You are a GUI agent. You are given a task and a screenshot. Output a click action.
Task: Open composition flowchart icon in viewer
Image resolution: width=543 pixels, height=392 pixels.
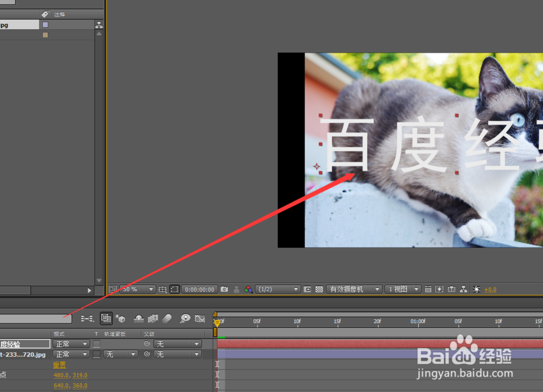[x=463, y=289]
